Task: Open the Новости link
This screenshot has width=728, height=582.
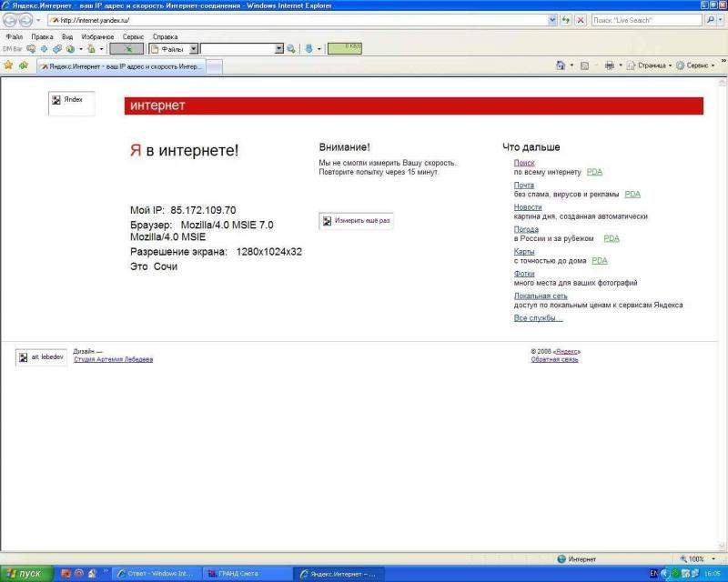Action: tap(528, 207)
